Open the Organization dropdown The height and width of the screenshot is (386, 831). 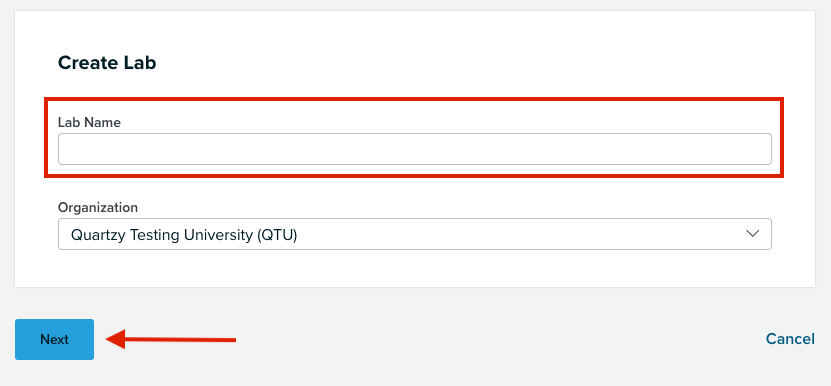414,234
